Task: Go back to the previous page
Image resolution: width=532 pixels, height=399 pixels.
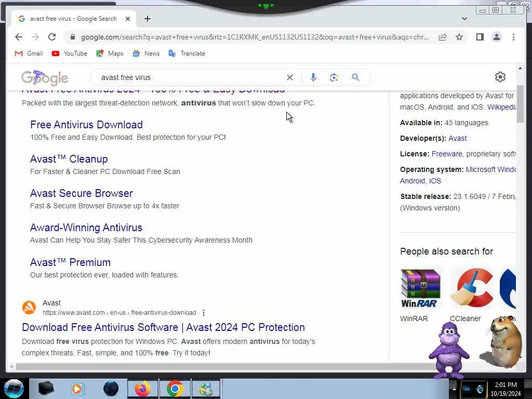Action: (x=19, y=37)
